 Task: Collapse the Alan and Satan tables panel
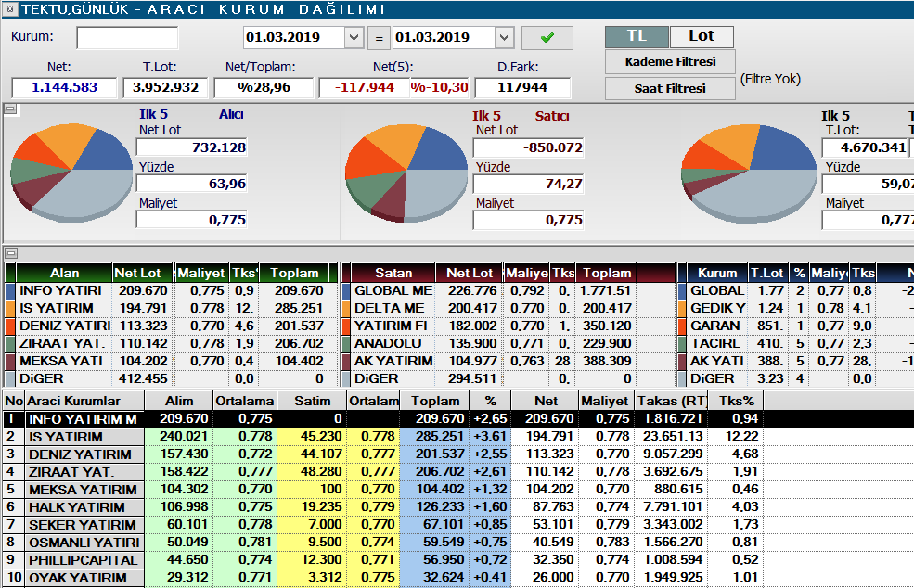click(10, 253)
